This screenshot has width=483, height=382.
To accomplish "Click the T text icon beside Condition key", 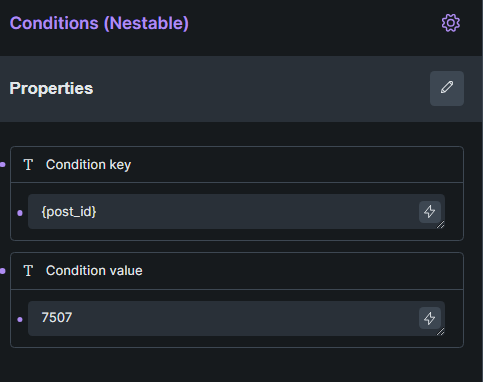I will 28,165.
